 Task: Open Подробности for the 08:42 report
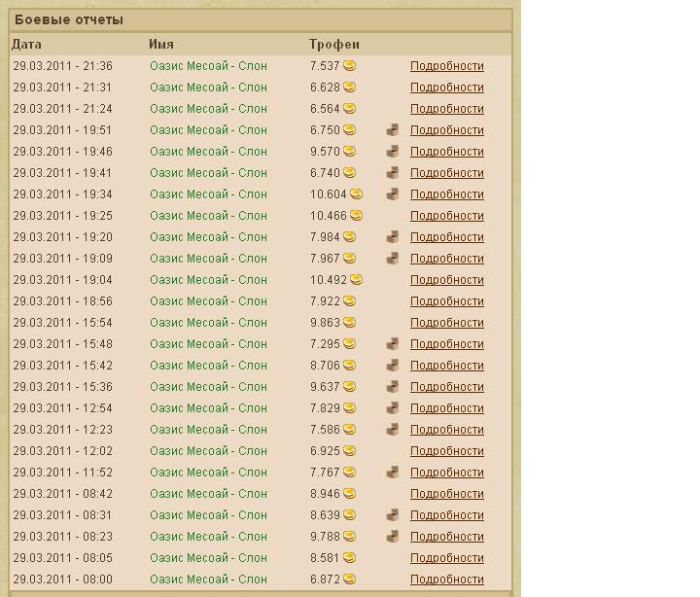(447, 494)
